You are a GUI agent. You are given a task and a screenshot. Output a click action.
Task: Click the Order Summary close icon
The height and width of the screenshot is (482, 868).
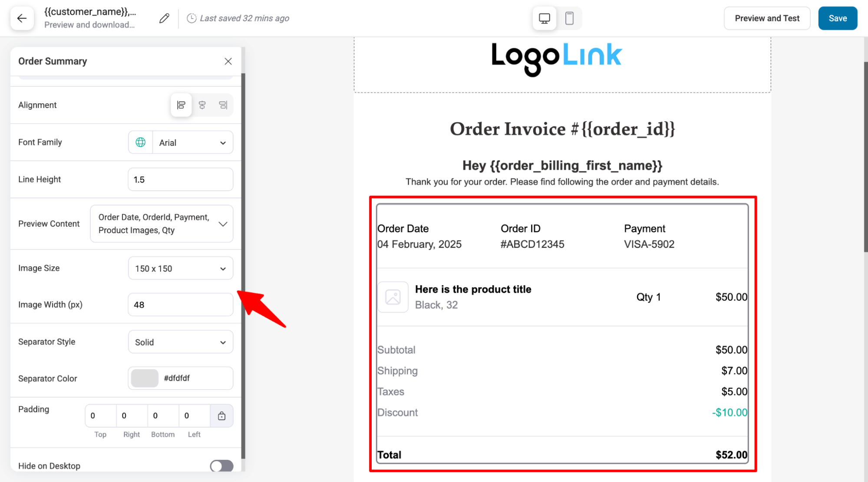228,61
